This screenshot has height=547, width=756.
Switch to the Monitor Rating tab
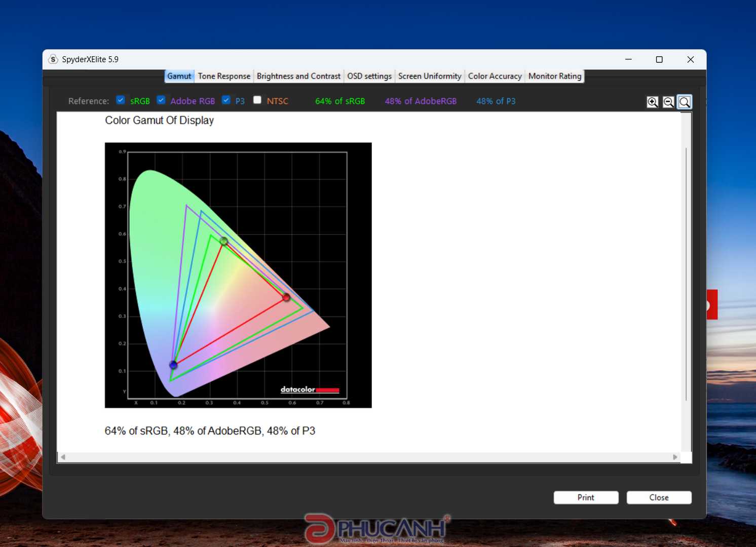[555, 76]
